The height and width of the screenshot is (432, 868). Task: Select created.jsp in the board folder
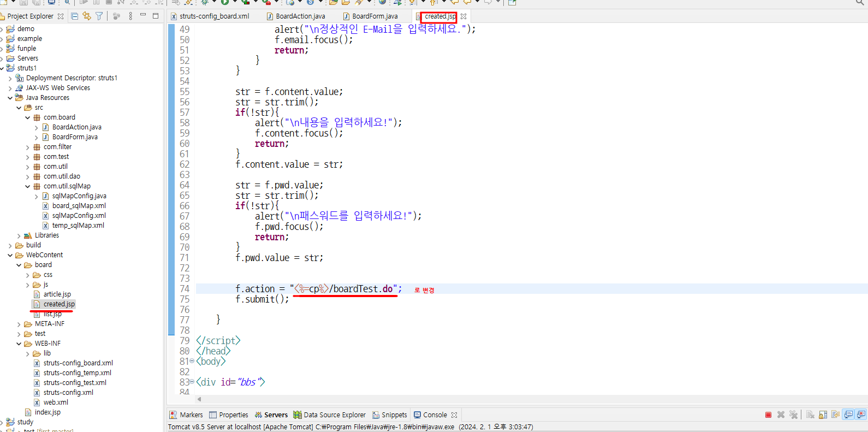point(59,304)
